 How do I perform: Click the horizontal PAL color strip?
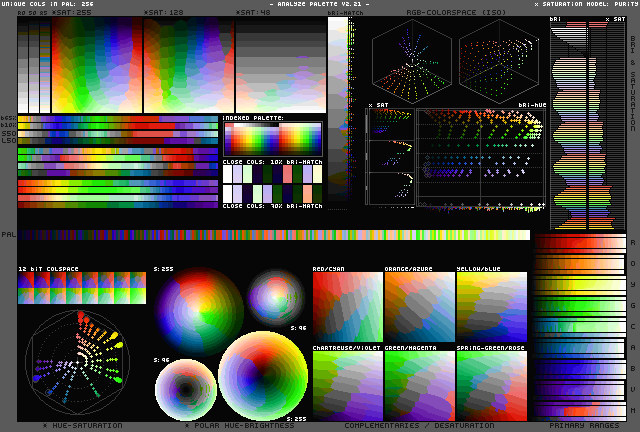pyautogui.click(x=273, y=235)
